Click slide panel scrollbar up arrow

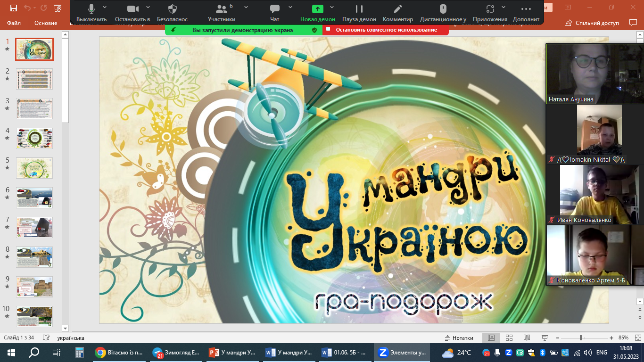click(x=65, y=35)
